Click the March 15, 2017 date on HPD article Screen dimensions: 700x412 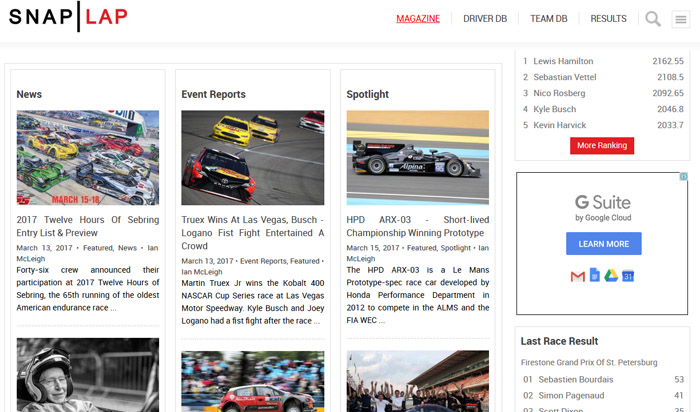[x=373, y=248]
